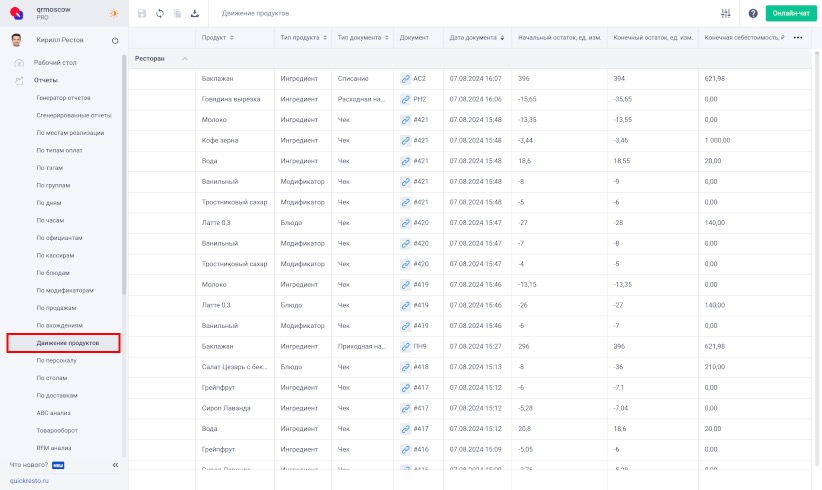Open По кассирам report
This screenshot has width=822, height=490.
55,256
